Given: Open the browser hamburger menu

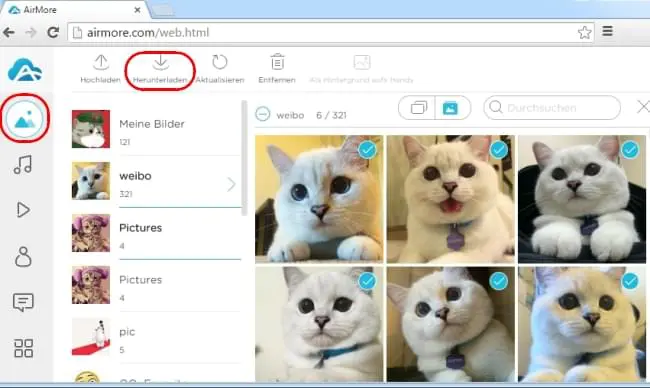Looking at the screenshot, I should (x=608, y=32).
